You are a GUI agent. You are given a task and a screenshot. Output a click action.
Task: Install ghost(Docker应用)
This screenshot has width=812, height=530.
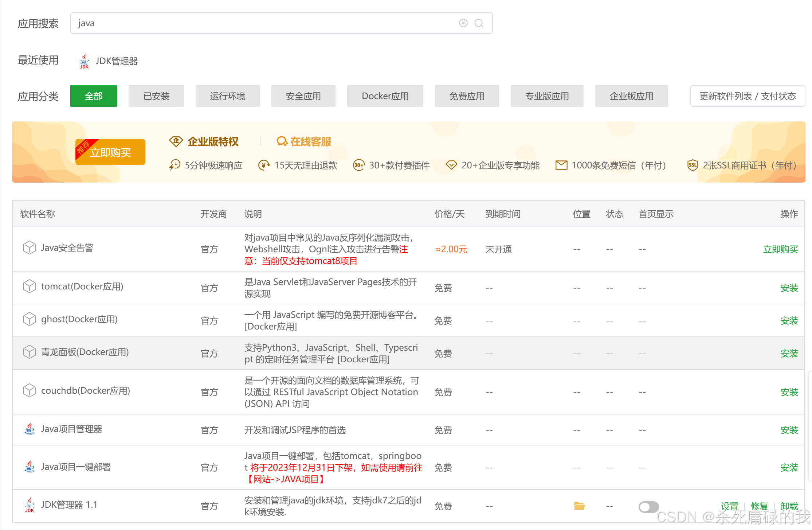pyautogui.click(x=789, y=321)
